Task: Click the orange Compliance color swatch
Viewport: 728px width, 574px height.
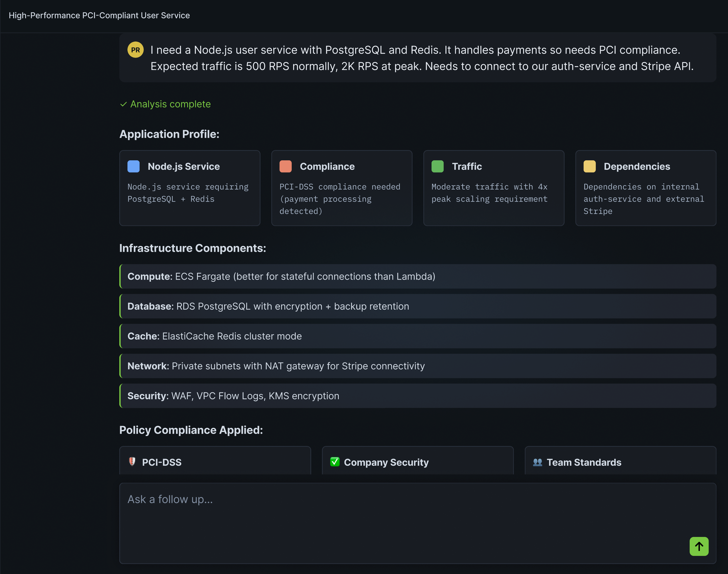Action: coord(285,166)
